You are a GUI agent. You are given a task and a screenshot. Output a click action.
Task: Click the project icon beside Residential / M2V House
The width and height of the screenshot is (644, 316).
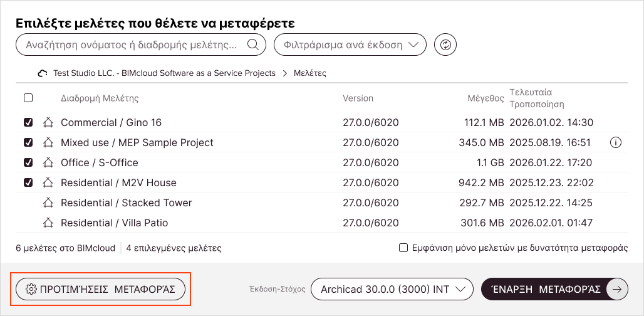tap(48, 182)
